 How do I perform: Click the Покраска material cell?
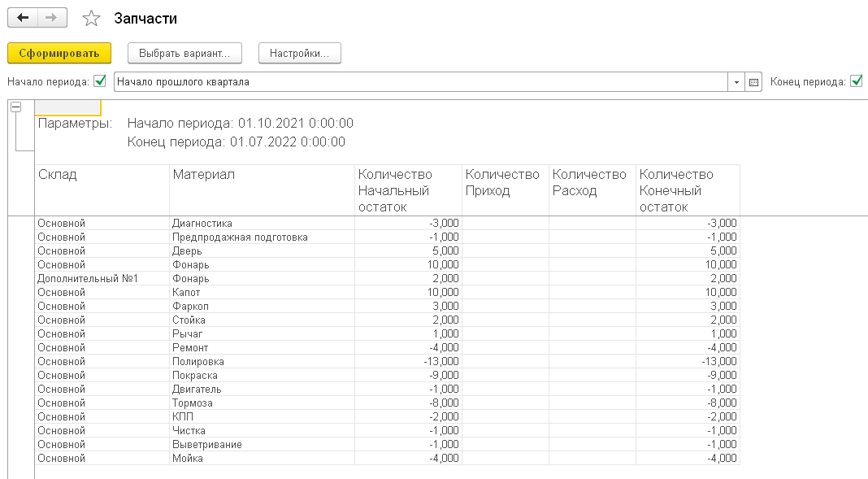click(x=262, y=376)
